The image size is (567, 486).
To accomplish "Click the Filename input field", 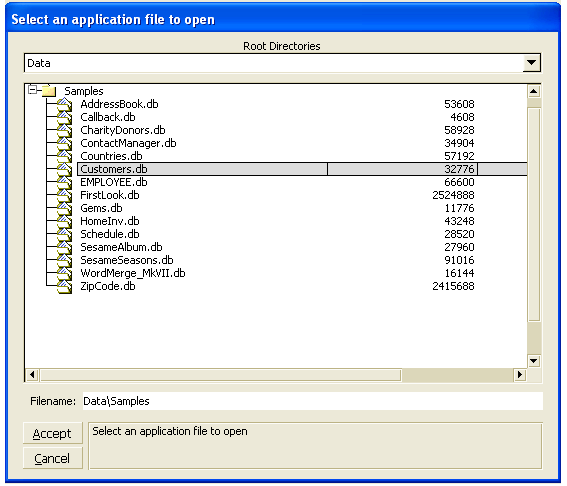I will tap(312, 401).
